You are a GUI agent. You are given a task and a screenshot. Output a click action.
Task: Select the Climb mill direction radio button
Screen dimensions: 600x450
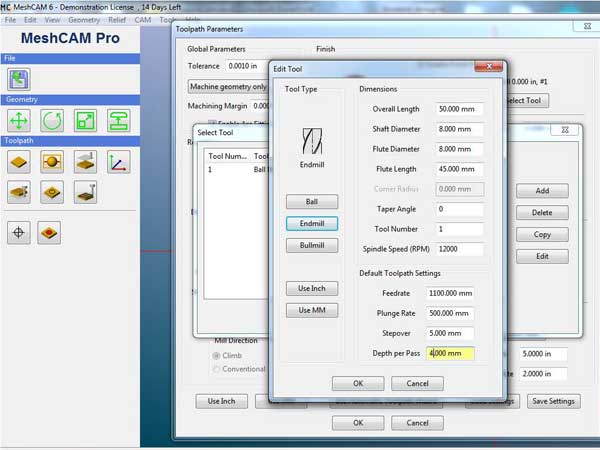pos(216,355)
